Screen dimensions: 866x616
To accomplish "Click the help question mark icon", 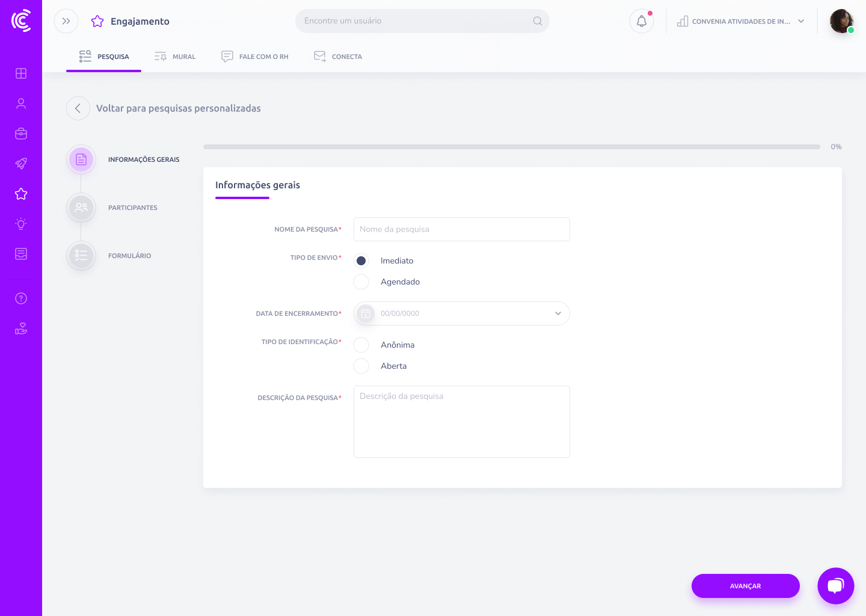I will 21,298.
